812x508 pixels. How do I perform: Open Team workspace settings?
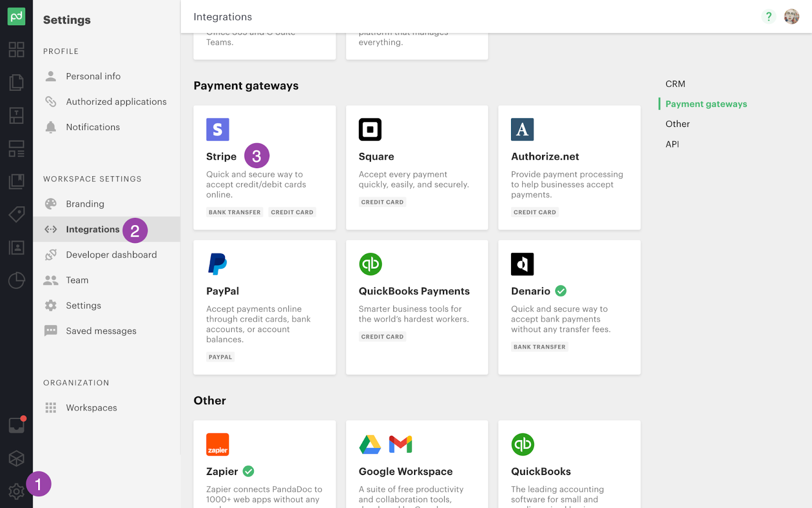tap(107, 280)
